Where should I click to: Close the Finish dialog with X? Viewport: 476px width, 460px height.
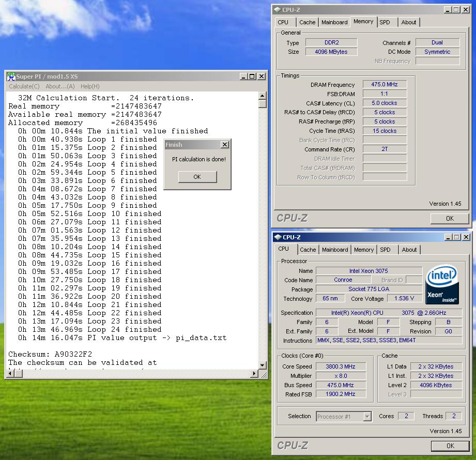tap(225, 145)
